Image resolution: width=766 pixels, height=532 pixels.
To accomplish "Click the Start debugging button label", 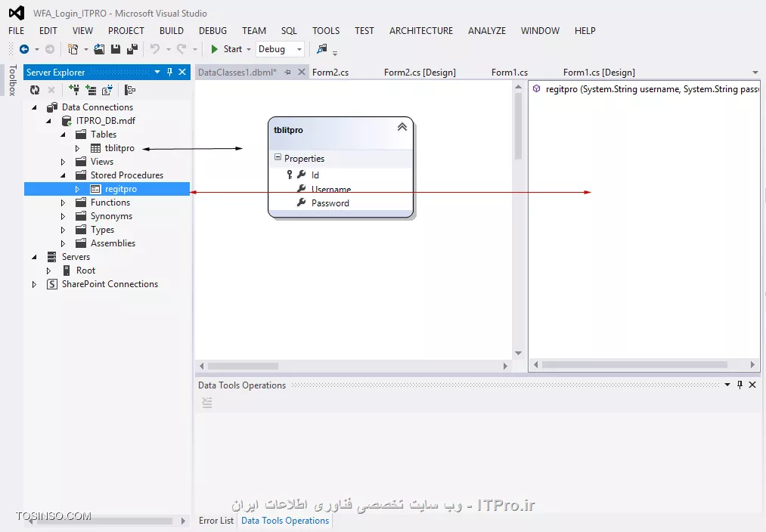I will (233, 49).
